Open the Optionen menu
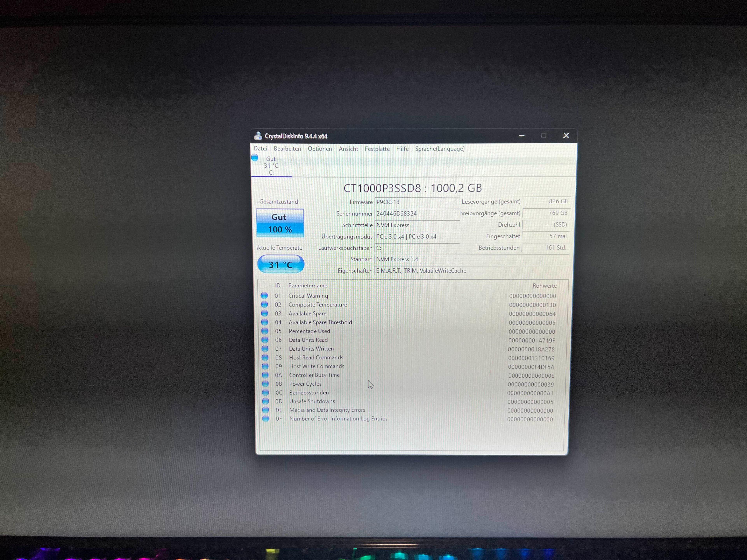 click(319, 149)
